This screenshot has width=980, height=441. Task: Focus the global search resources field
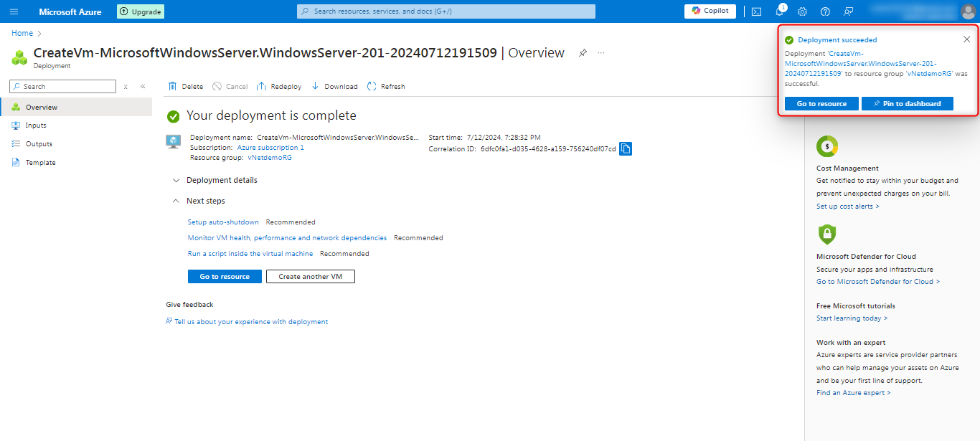446,11
